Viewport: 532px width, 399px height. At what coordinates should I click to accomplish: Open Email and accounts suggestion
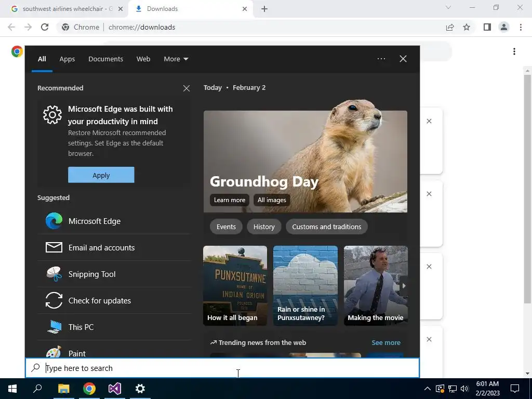114,248
